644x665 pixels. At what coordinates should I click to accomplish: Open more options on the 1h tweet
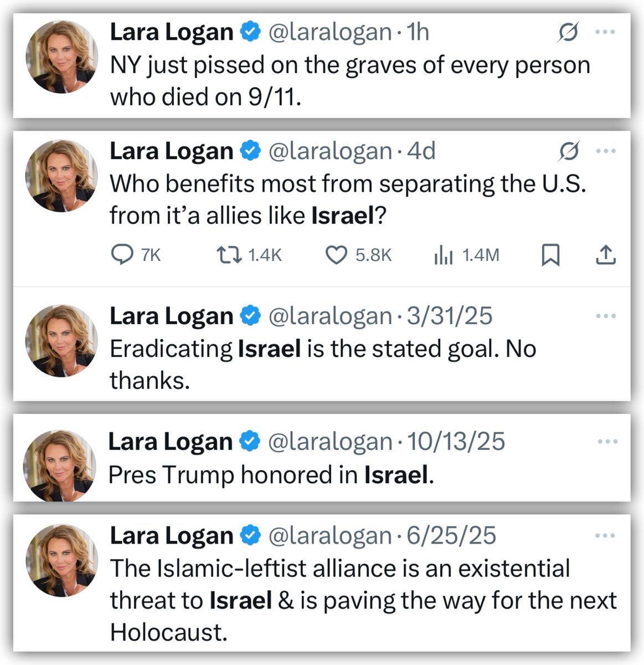(x=605, y=32)
